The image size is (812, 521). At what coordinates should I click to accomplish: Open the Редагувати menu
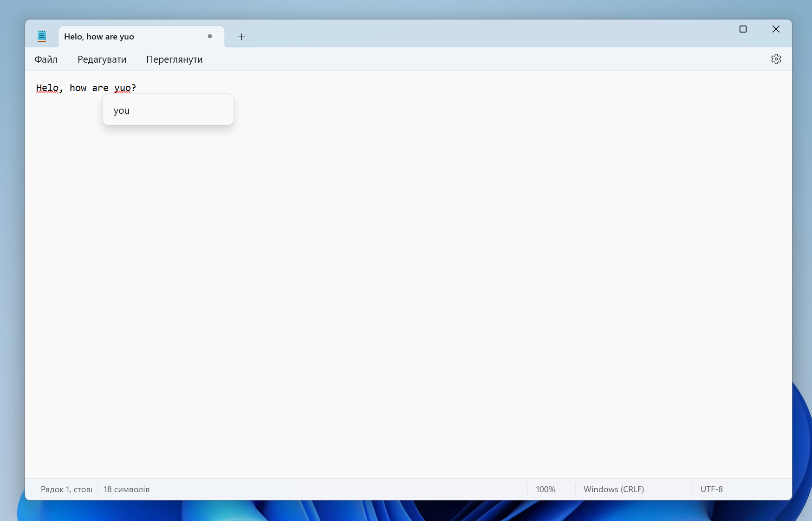(102, 59)
